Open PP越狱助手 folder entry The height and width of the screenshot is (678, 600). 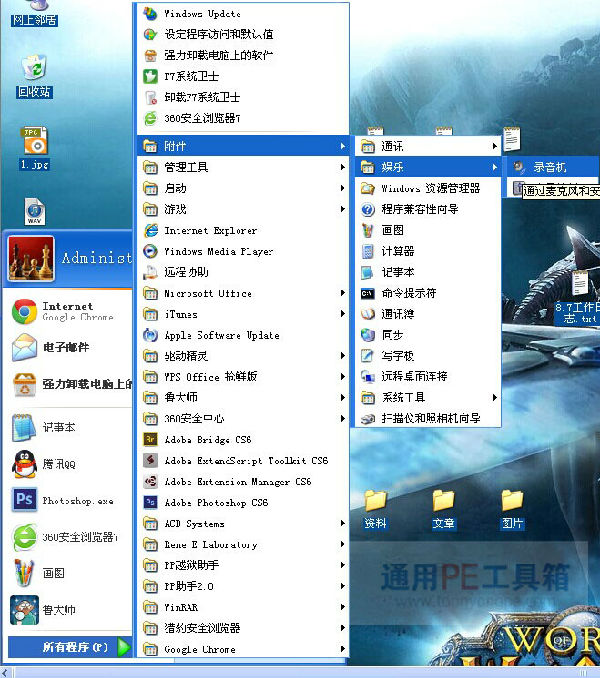click(243, 565)
